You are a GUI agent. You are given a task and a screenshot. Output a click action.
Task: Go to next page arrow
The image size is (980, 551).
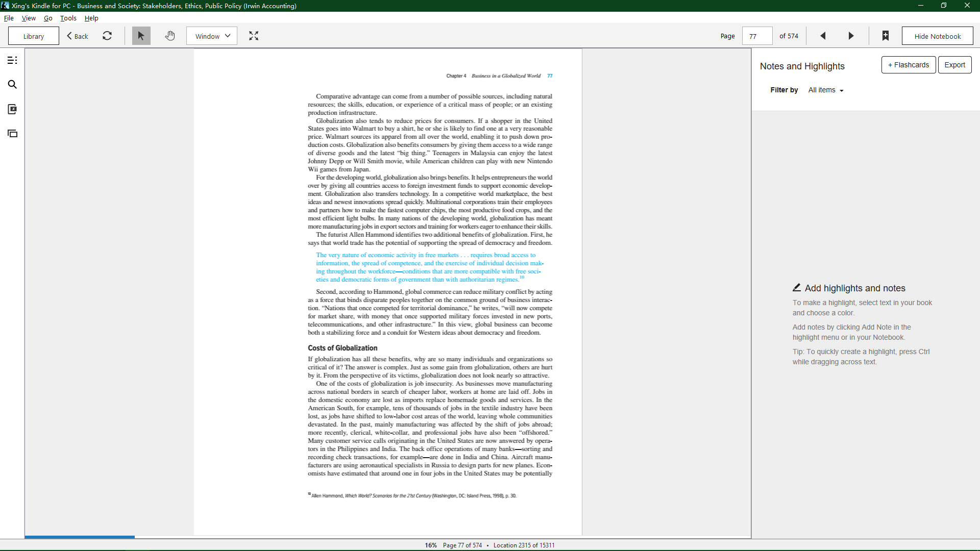point(851,36)
